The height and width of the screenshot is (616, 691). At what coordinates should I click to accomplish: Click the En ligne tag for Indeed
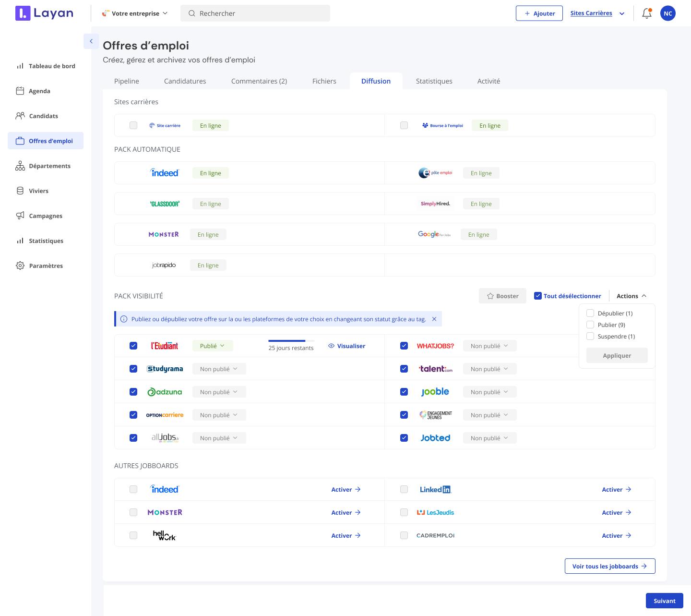pyautogui.click(x=211, y=173)
